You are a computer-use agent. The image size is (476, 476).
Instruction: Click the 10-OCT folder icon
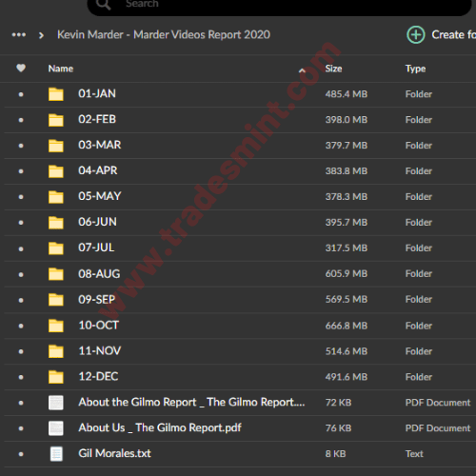pos(56,326)
